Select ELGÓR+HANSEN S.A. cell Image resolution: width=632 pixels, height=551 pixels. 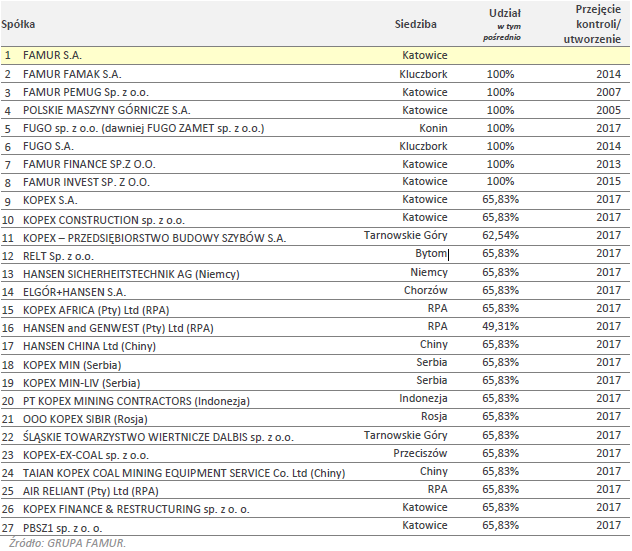click(x=75, y=292)
